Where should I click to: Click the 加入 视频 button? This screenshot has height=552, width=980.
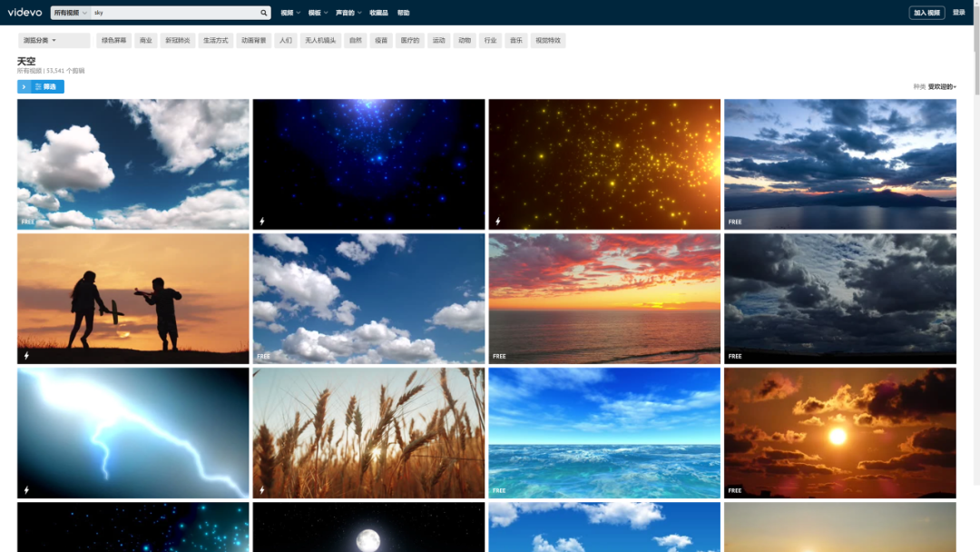[926, 13]
